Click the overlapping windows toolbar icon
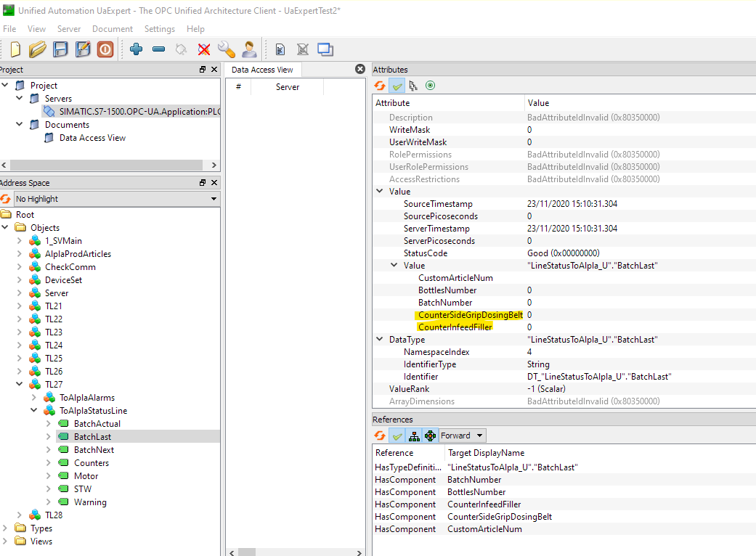The image size is (756, 556). click(325, 49)
